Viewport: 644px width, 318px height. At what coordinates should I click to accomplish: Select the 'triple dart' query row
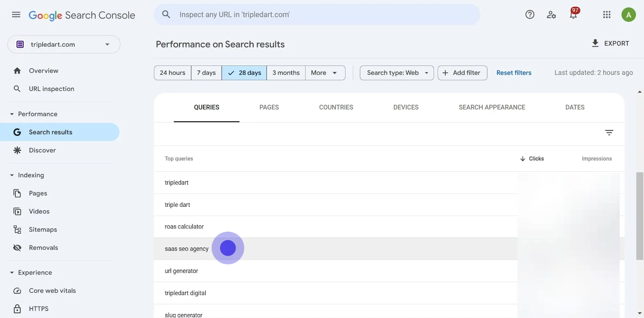click(389, 205)
